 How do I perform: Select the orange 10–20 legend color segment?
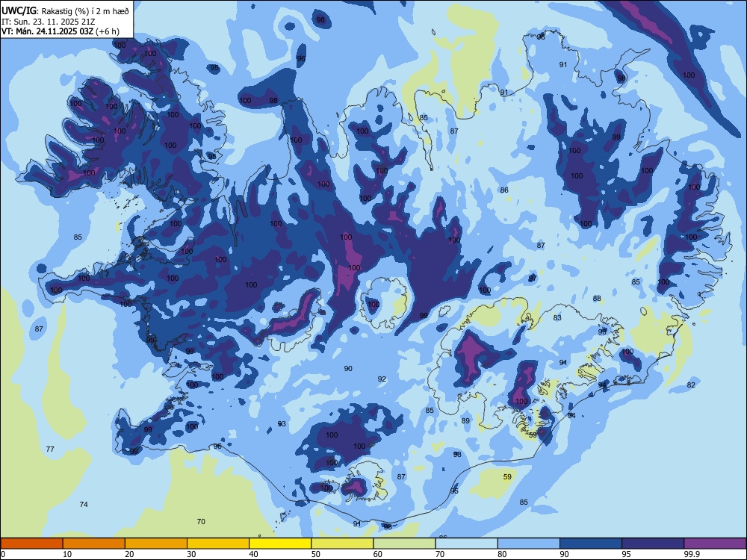click(x=94, y=544)
